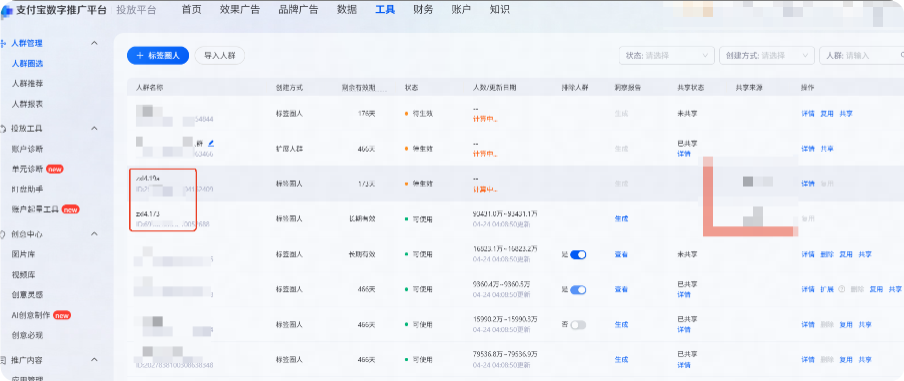Open 视频库 in the sidebar
The image size is (904, 381).
tap(24, 274)
